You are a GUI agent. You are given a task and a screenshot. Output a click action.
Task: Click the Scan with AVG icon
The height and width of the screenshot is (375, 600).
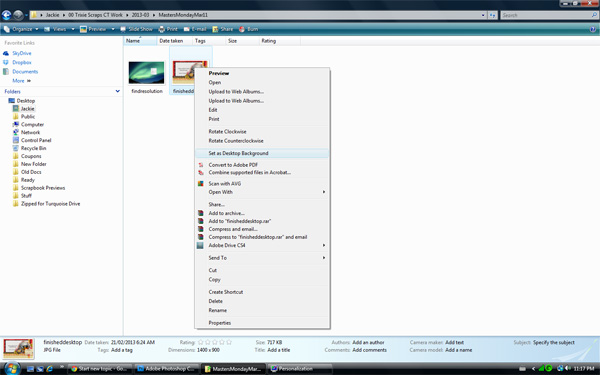pyautogui.click(x=201, y=184)
